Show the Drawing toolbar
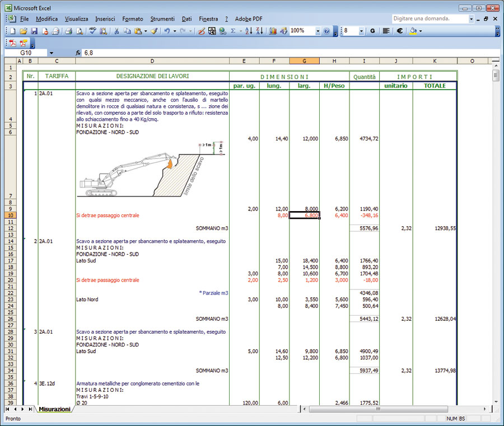The height and width of the screenshot is (426, 504). [x=283, y=31]
